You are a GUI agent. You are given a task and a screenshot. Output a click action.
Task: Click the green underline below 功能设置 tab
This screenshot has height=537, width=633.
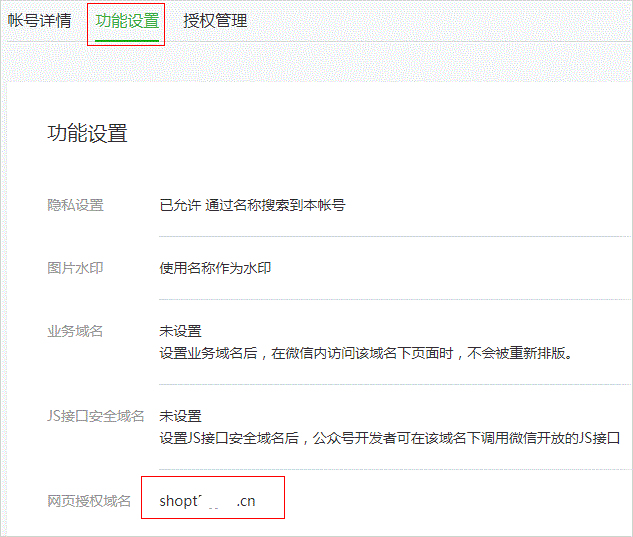click(x=126, y=41)
